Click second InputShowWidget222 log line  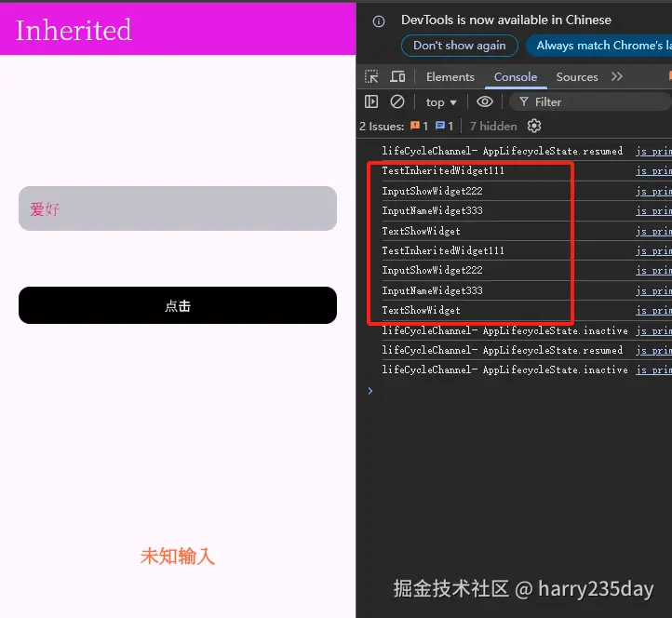(432, 270)
